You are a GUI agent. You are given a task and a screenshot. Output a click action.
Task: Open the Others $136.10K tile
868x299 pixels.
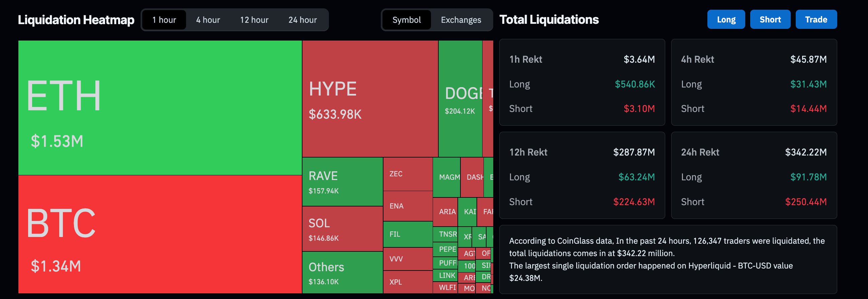(342, 272)
